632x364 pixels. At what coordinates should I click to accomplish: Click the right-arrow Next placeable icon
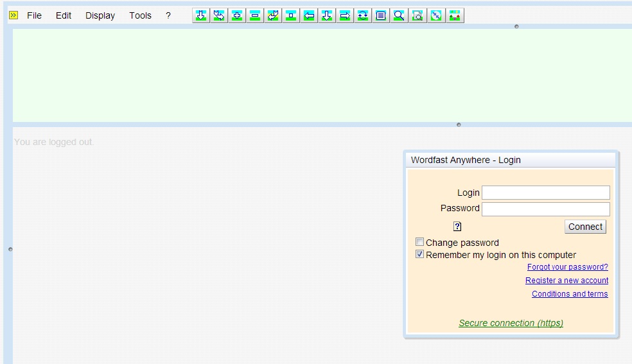tap(345, 15)
